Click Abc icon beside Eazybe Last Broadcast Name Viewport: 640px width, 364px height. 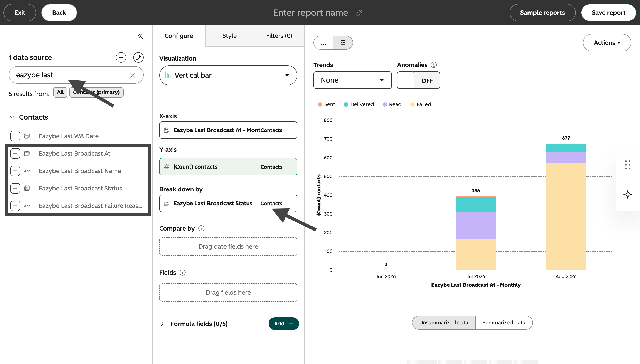click(x=27, y=171)
